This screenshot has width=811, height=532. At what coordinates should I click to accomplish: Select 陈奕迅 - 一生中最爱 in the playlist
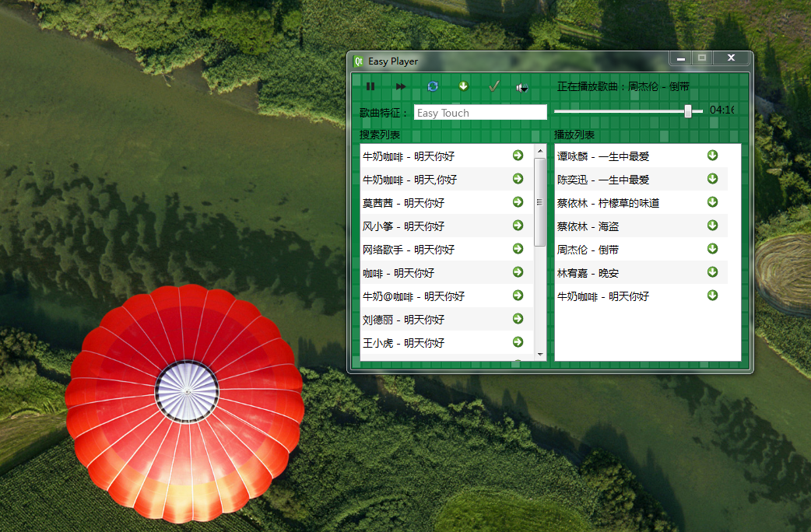tap(602, 180)
